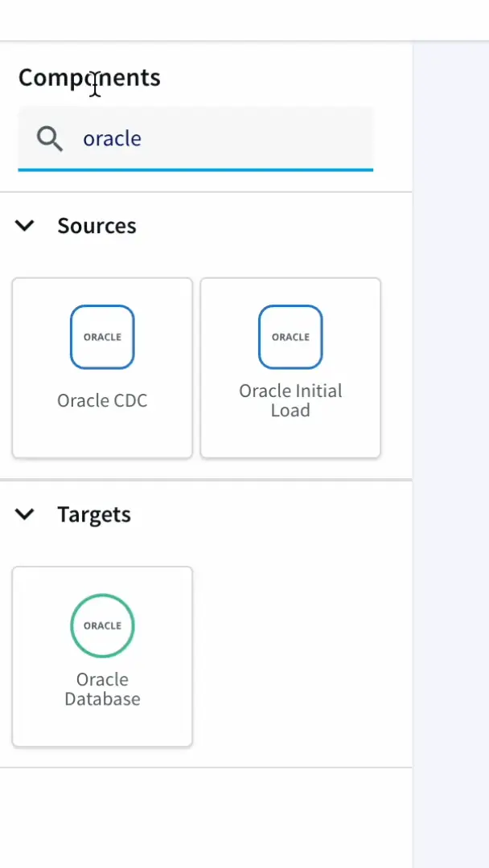This screenshot has width=489, height=868.
Task: Select the Oracle CDC source icon
Action: [102, 337]
